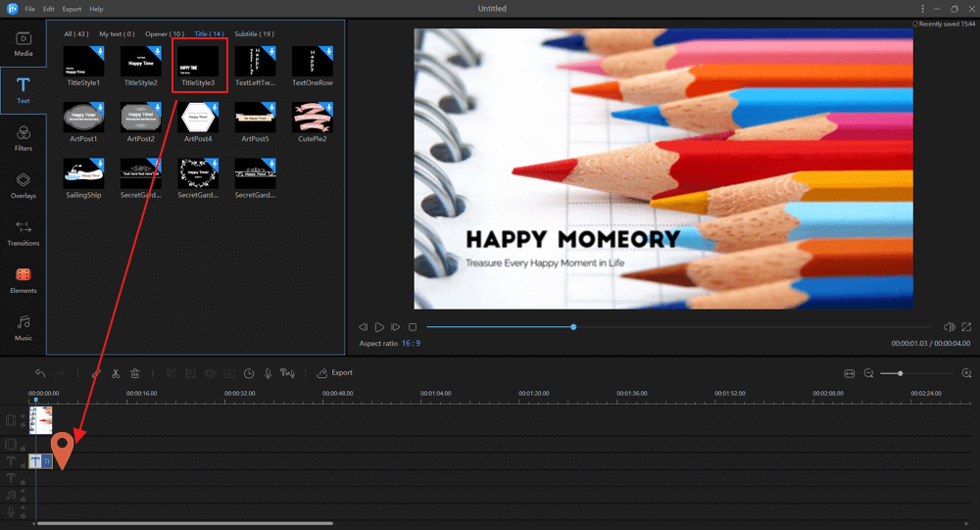Screen dimensions: 980x530
Task: Toggle fullscreen preview mode
Action: click(966, 326)
